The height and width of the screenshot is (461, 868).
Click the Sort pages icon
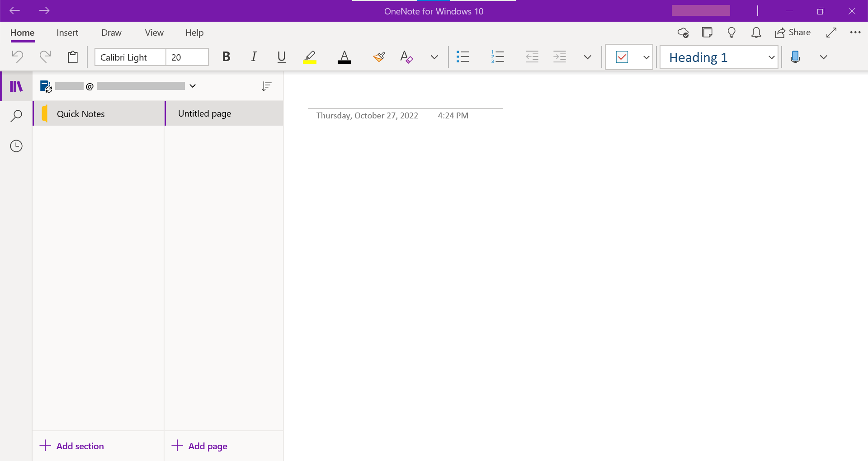(267, 86)
